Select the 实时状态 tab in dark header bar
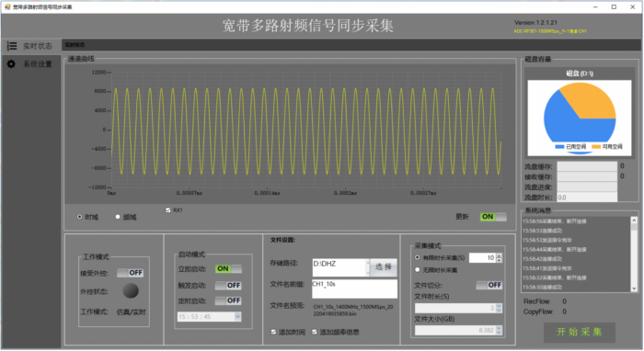The height and width of the screenshot is (351, 644). pos(75,45)
